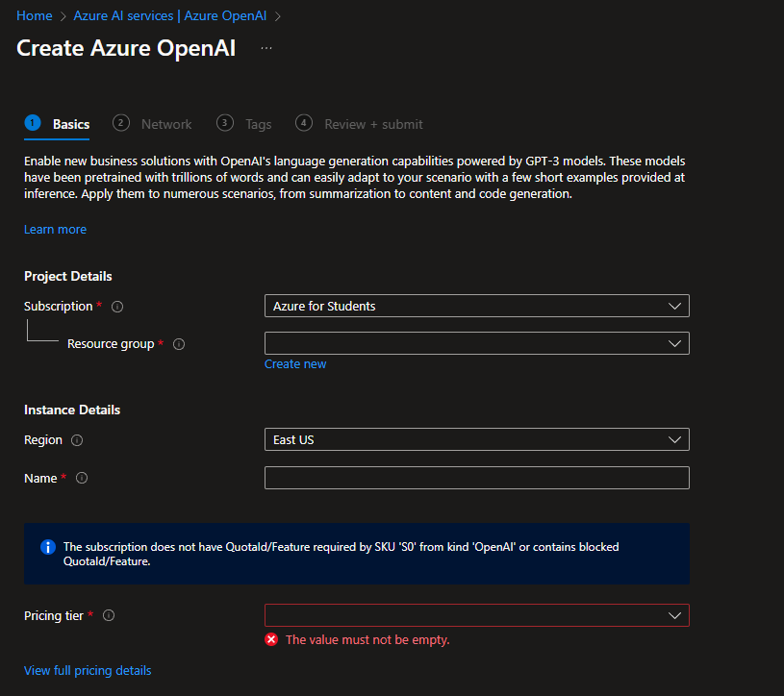Click inside the empty Name input field
Screen dimensions: 784x696
coord(476,478)
